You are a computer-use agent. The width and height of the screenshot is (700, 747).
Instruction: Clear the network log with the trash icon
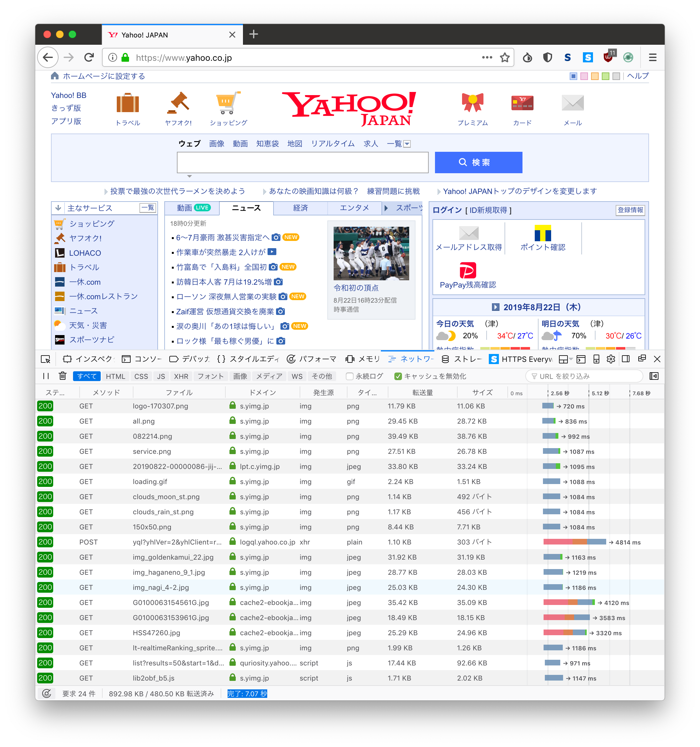point(63,376)
